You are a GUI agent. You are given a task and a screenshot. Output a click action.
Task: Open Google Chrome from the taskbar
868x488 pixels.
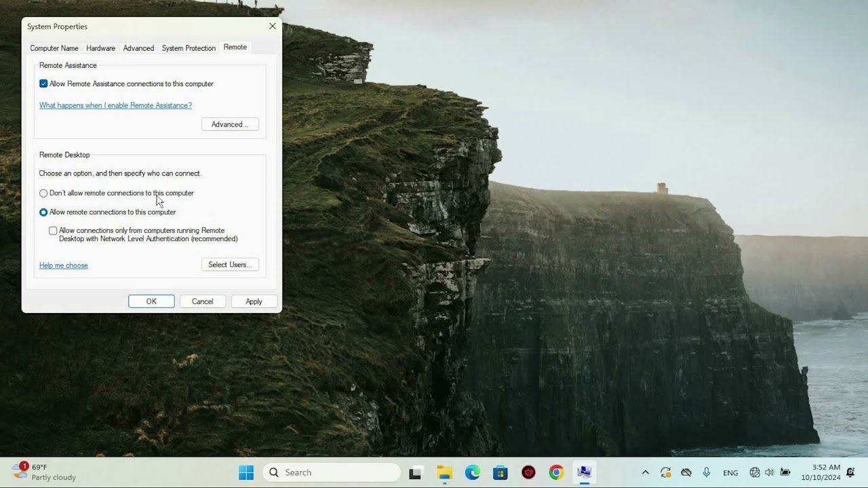(x=556, y=472)
